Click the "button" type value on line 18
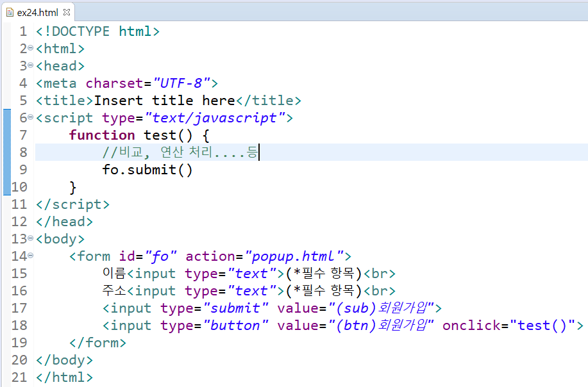Screen dimensions: 588x387 click(x=235, y=325)
